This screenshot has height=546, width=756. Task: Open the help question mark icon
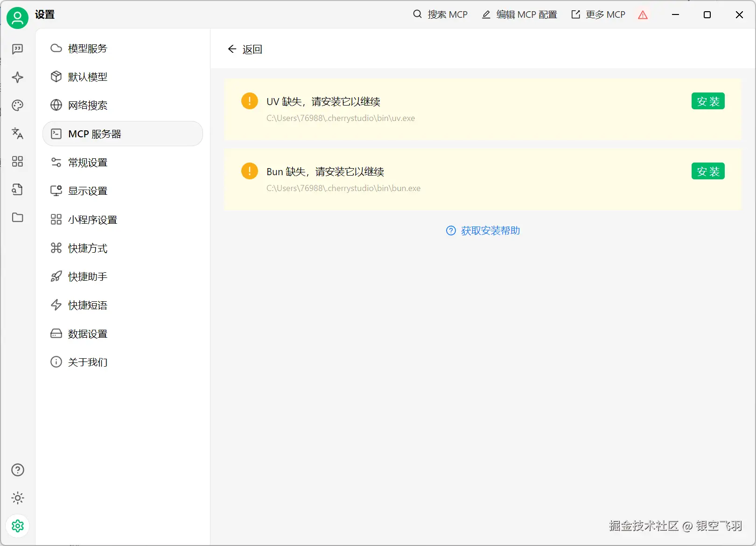[17, 470]
